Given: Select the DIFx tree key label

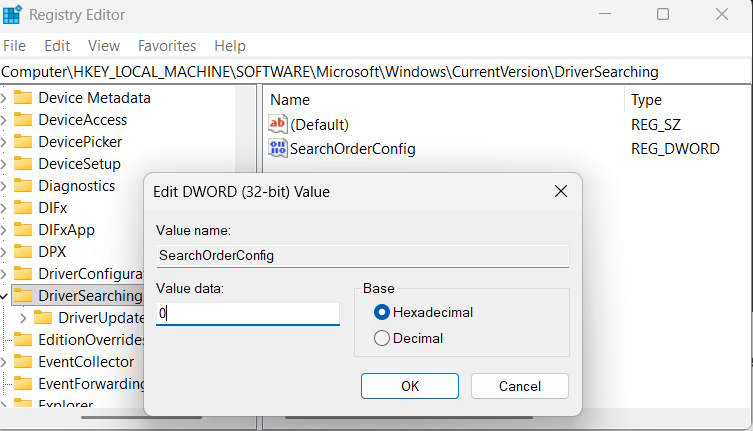Looking at the screenshot, I should (52, 208).
